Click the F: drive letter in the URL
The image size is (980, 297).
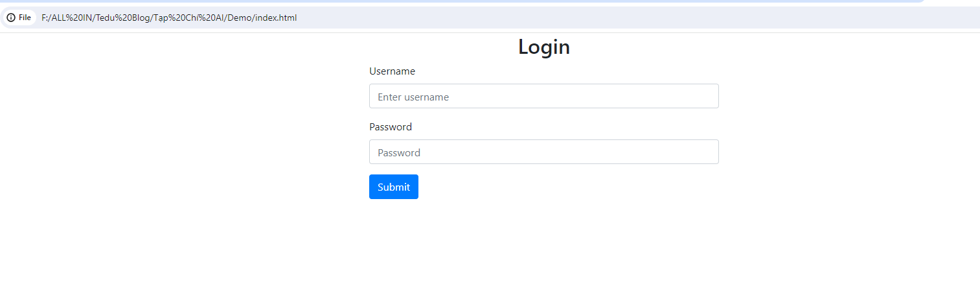click(45, 18)
